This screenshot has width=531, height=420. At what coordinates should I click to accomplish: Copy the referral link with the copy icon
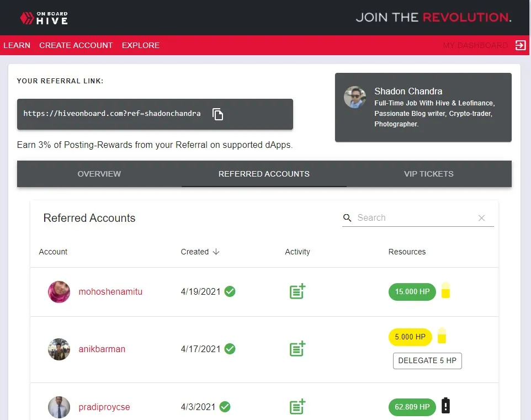(217, 114)
